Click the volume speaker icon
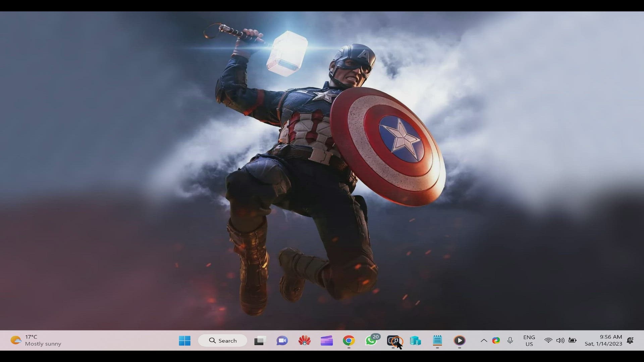 (560, 341)
